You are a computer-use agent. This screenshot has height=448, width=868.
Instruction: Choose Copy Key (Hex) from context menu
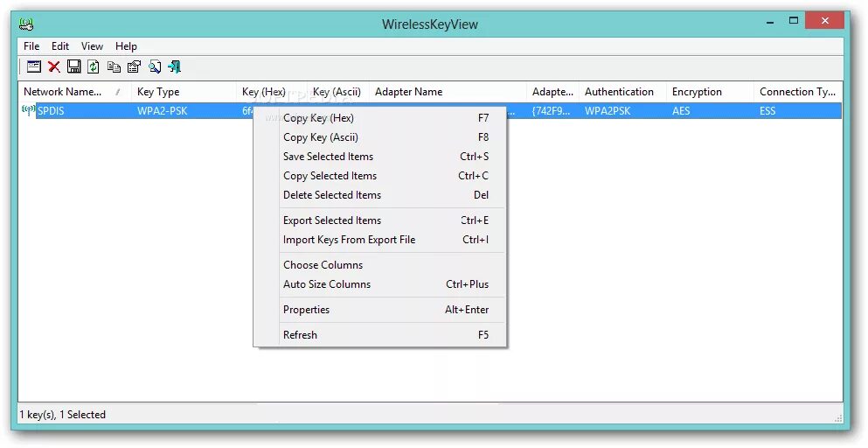point(379,118)
